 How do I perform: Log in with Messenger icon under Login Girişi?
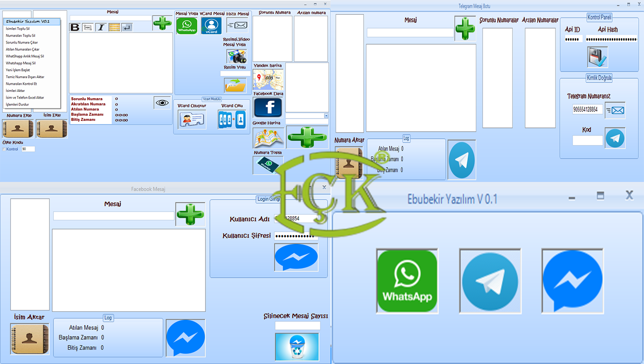(x=296, y=257)
